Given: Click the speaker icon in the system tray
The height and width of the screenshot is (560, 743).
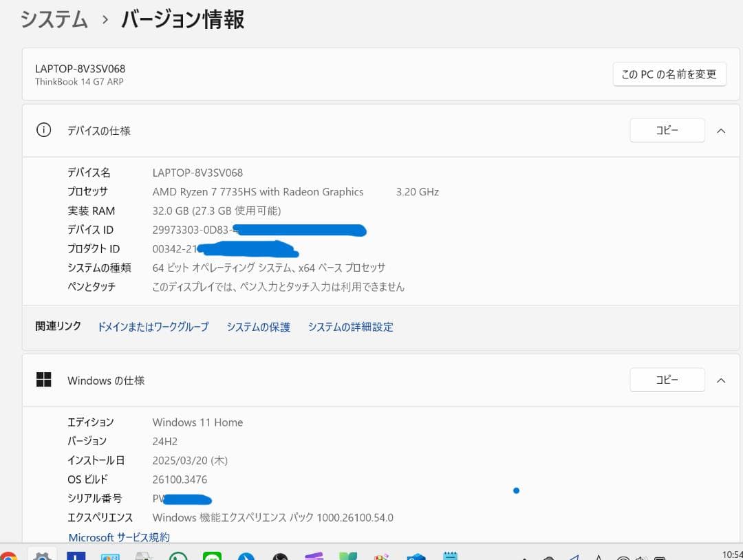Looking at the screenshot, I should (x=641, y=557).
